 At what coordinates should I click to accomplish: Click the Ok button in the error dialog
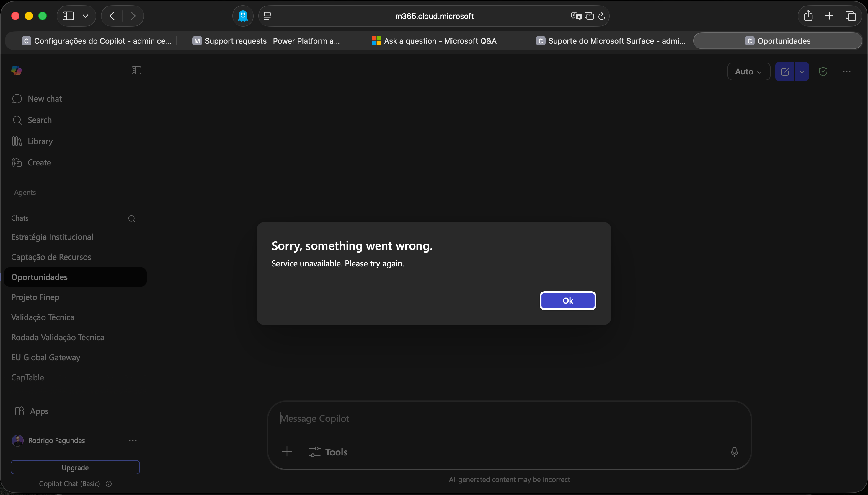[567, 301]
